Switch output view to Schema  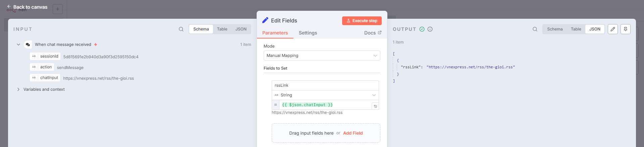pyautogui.click(x=555, y=29)
